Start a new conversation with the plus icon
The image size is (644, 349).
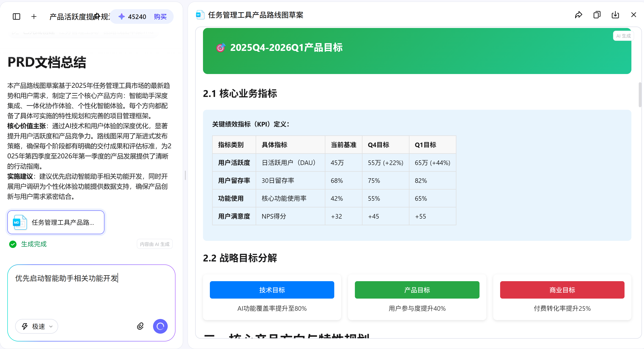[x=34, y=16]
